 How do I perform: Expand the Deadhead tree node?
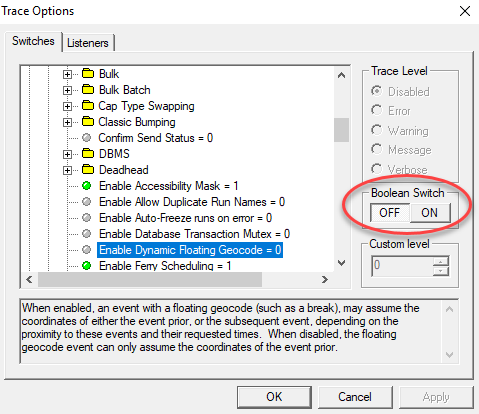coord(67,170)
